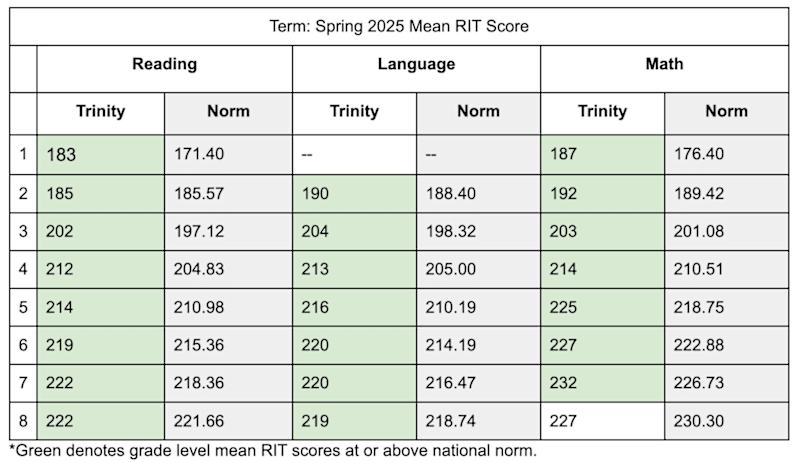
Task: Click the Norm header under Math
Action: (726, 111)
